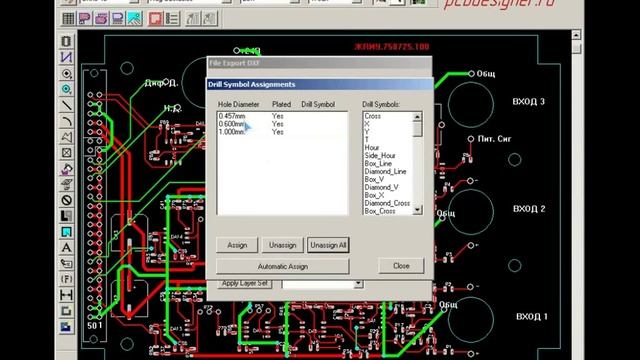
Task: Select the Cross drill symbol
Action: click(372, 116)
